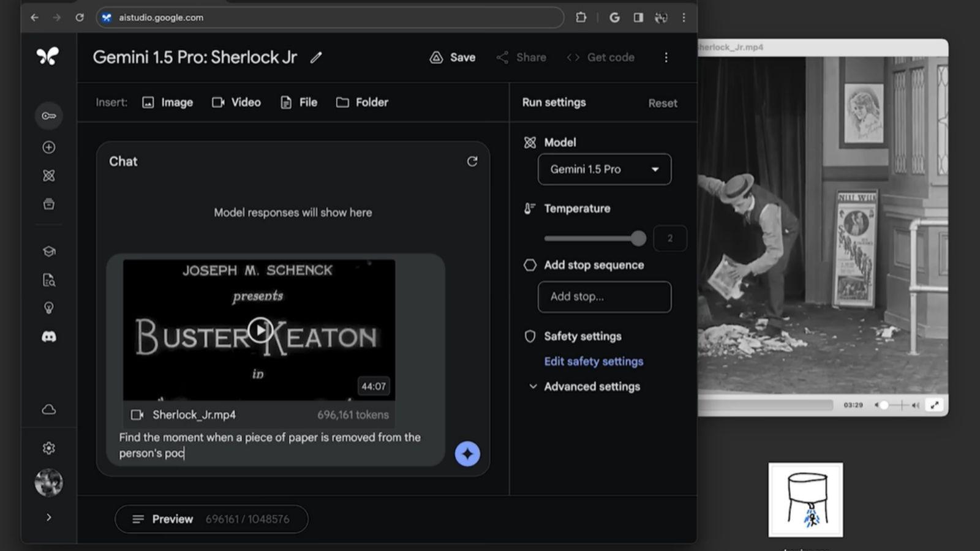Screen dimensions: 980x551
Task: Insert a Video file
Action: tap(236, 102)
